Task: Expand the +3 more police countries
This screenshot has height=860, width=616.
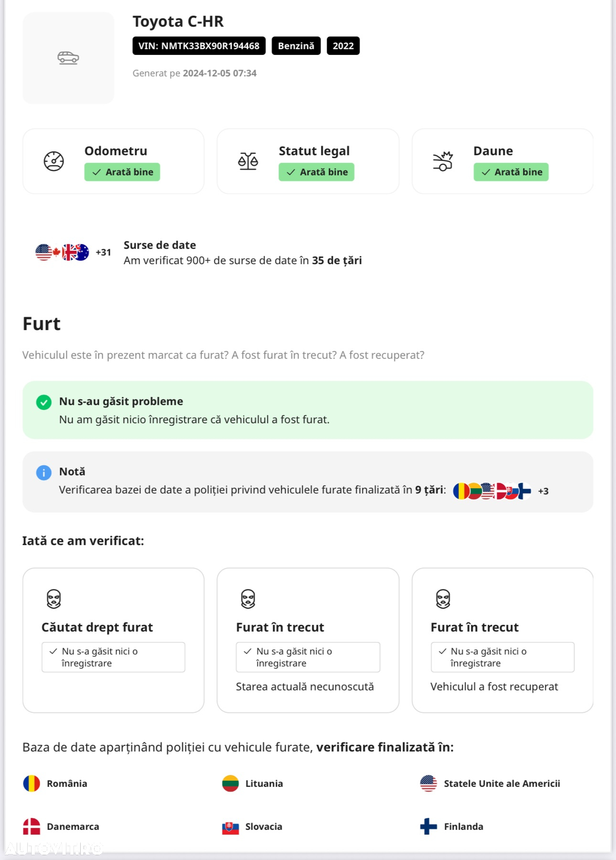Action: tap(543, 491)
